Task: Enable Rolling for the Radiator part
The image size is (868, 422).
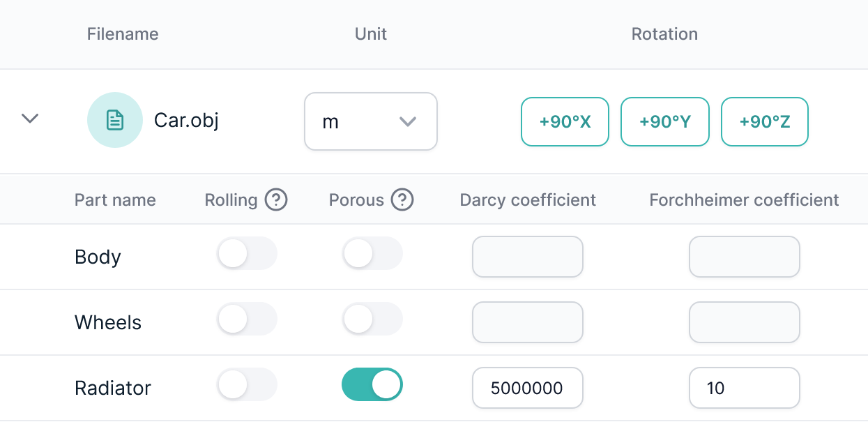Action: [247, 384]
